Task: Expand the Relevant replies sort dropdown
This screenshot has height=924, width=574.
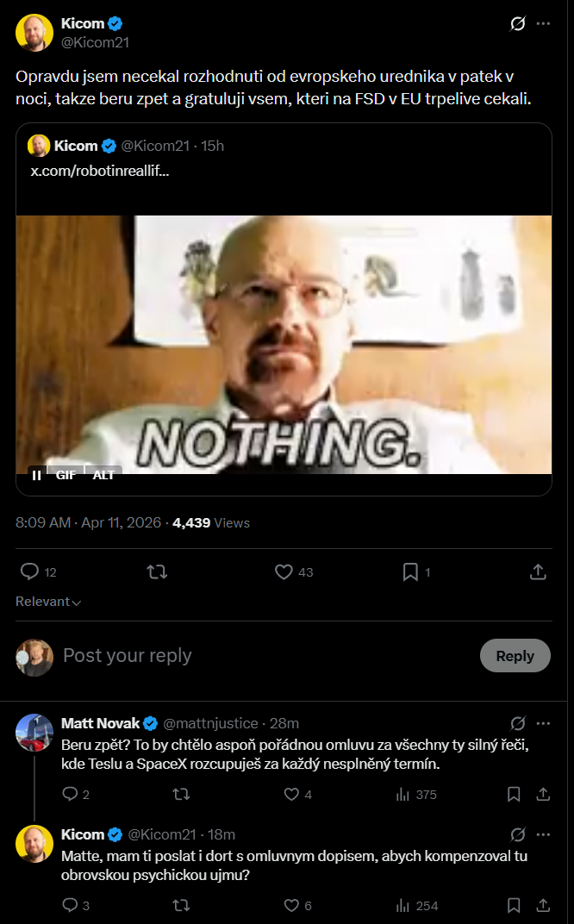Action: tap(48, 602)
